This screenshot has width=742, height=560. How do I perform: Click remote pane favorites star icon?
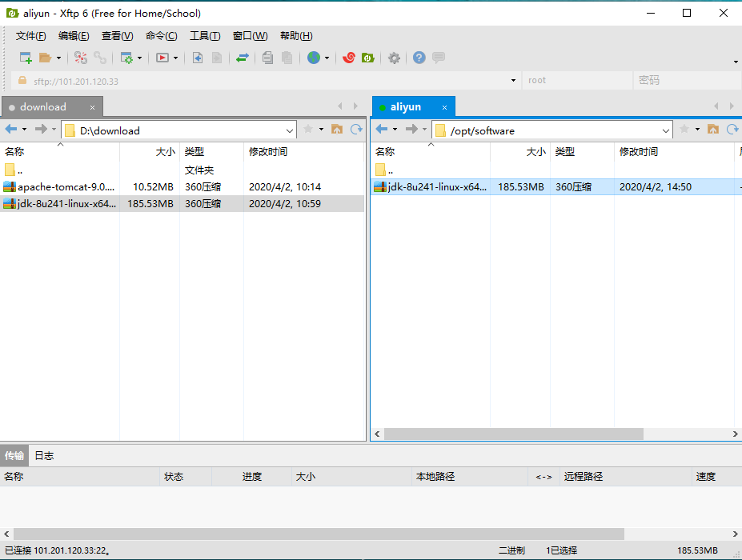point(684,129)
